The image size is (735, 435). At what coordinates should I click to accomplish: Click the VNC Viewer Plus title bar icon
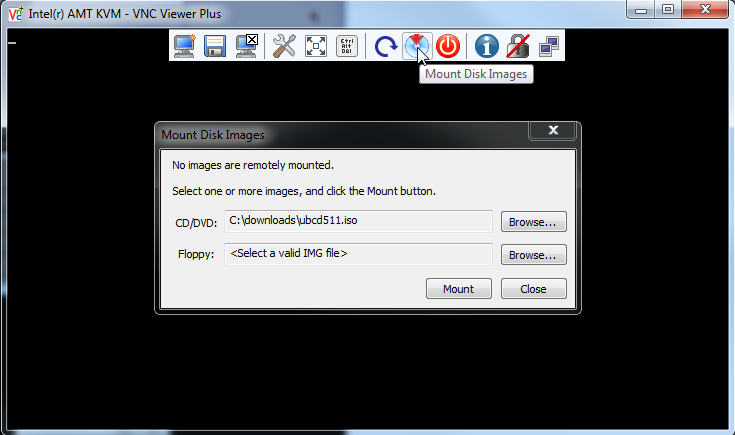coord(15,13)
